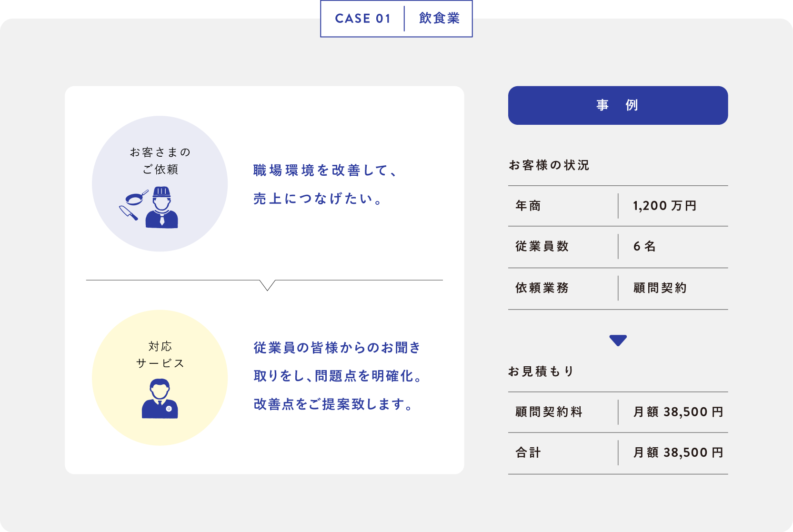Select the 年商 1,200万円 row
The image size is (793, 532).
click(x=618, y=206)
